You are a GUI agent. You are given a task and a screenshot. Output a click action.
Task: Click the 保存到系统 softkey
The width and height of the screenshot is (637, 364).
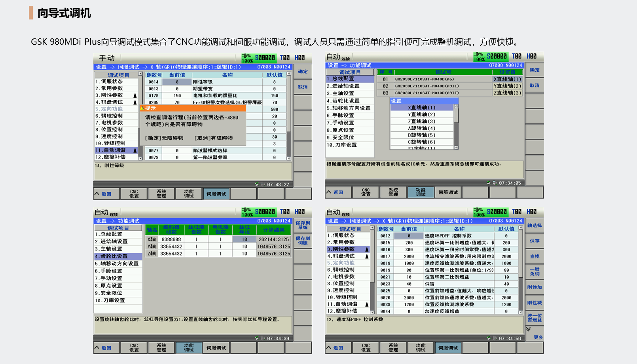coord(303,225)
